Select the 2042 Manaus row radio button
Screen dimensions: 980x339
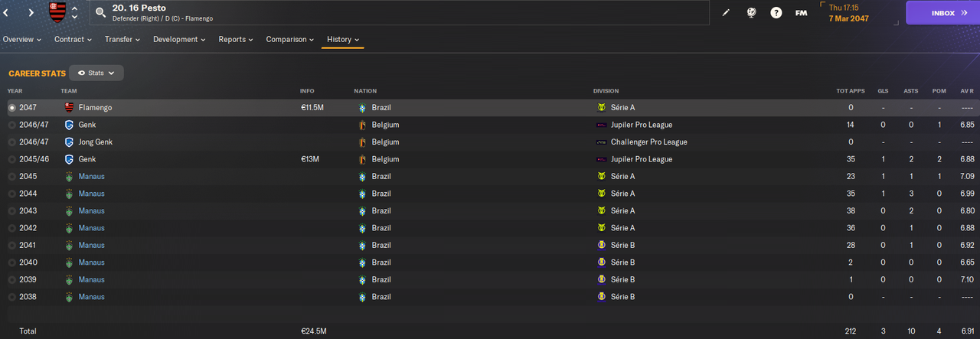11,228
